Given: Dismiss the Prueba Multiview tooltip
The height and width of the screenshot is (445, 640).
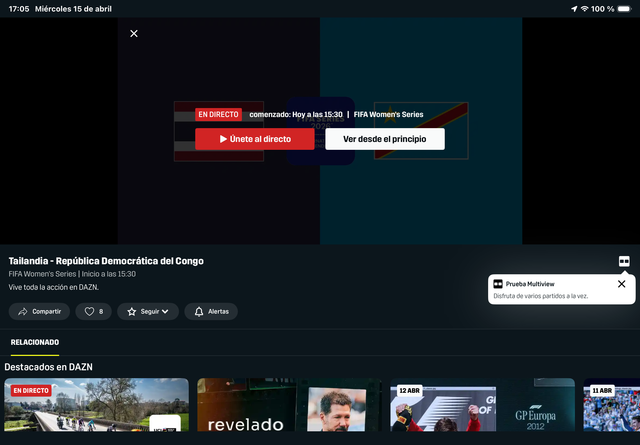Looking at the screenshot, I should point(621,284).
